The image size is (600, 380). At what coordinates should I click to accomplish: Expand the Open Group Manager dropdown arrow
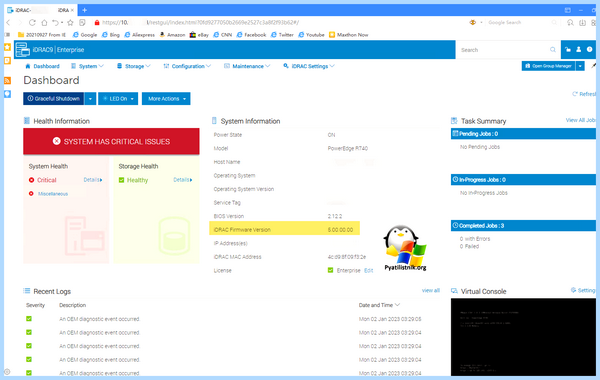(x=580, y=66)
